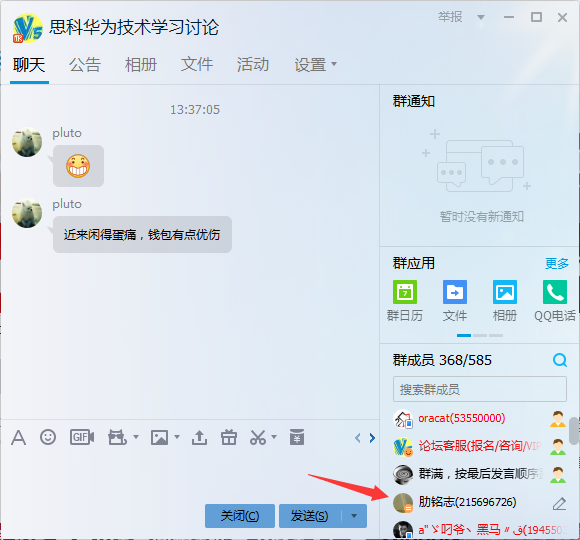This screenshot has height=540, width=580.
Task: Switch to the 公告 tab
Action: (85, 65)
